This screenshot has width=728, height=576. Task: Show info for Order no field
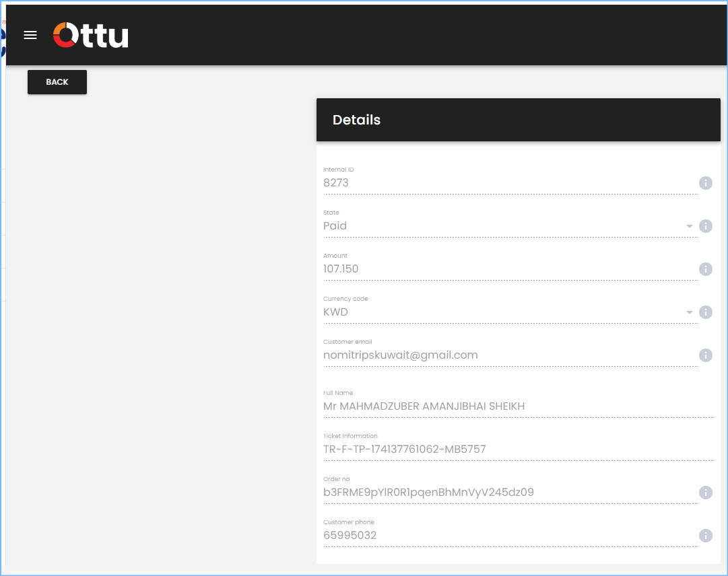705,493
